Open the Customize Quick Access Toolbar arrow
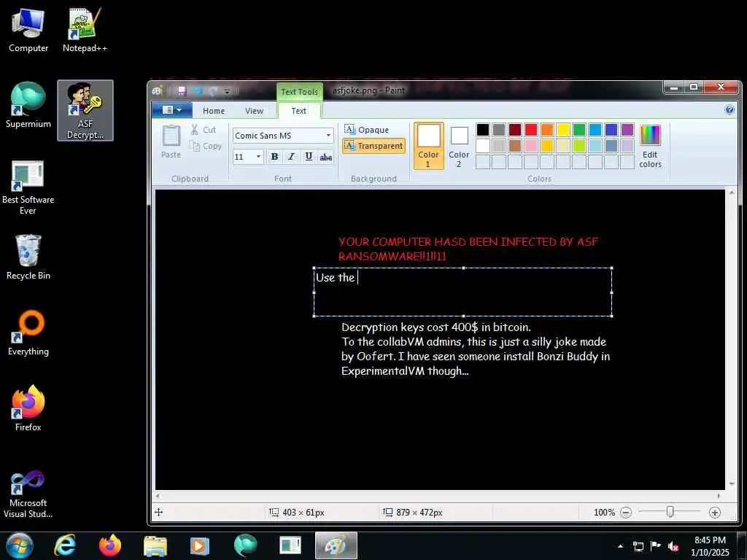The height and width of the screenshot is (560, 747). pos(228,91)
